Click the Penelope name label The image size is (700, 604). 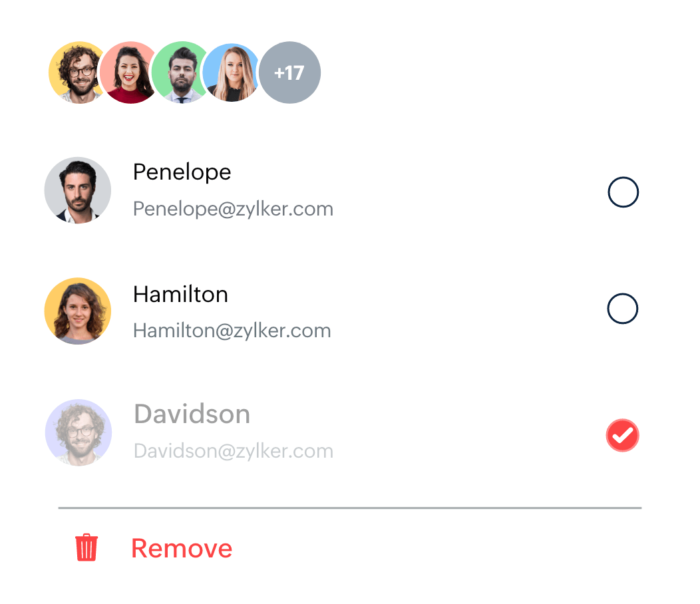182,172
